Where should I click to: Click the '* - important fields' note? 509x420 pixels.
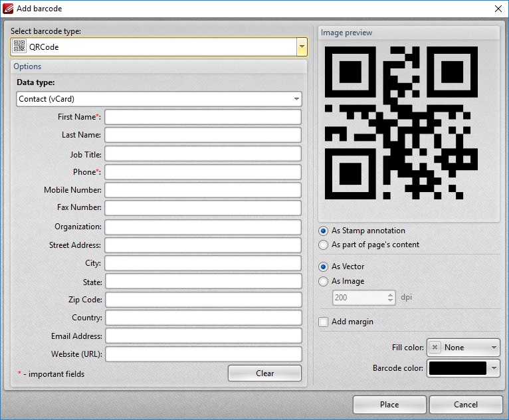coord(51,374)
